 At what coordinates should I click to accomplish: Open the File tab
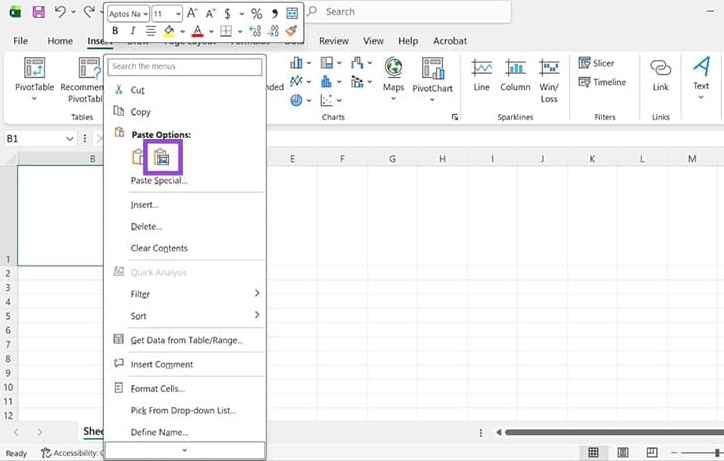pyautogui.click(x=20, y=41)
